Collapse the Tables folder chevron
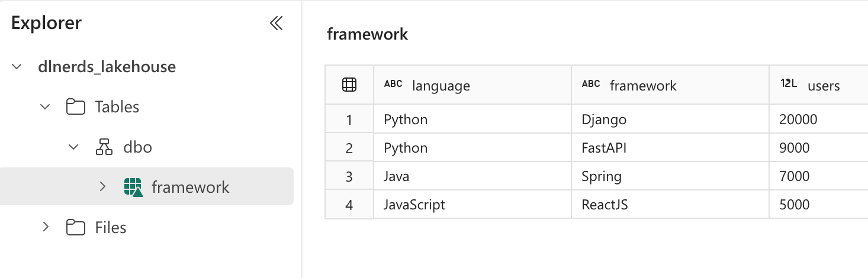This screenshot has height=278, width=868. 45,107
